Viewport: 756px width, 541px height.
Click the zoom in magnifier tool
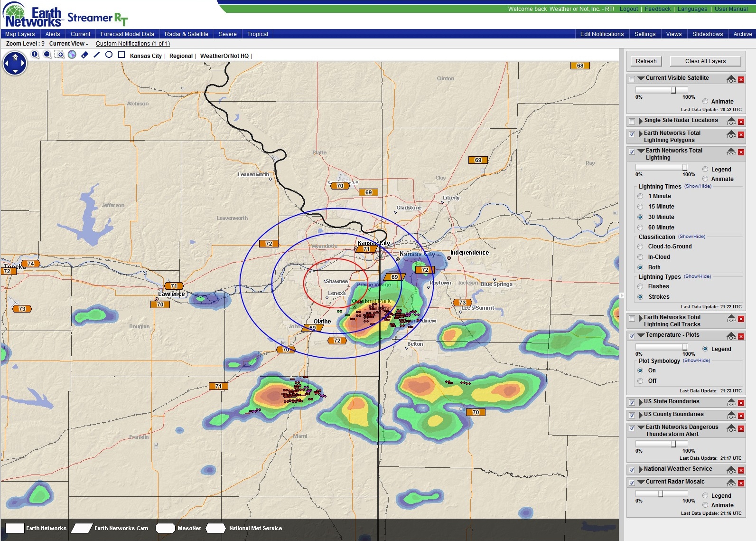click(35, 55)
